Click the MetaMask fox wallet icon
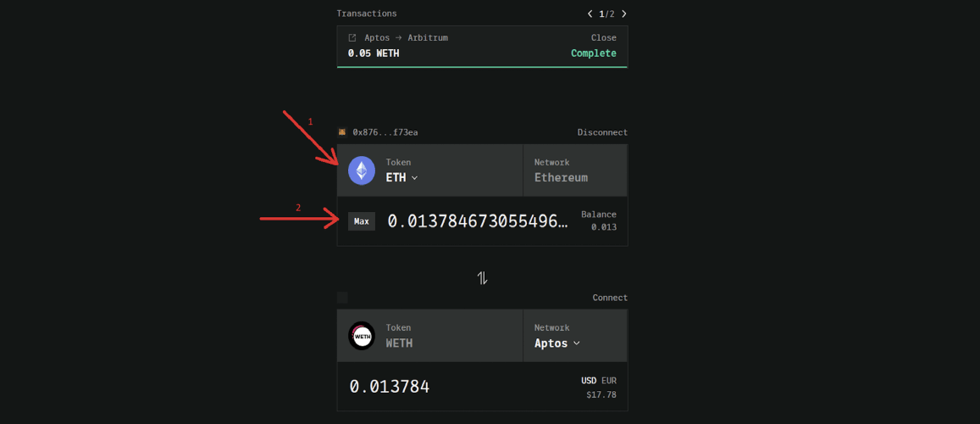The image size is (980, 424). pos(342,132)
